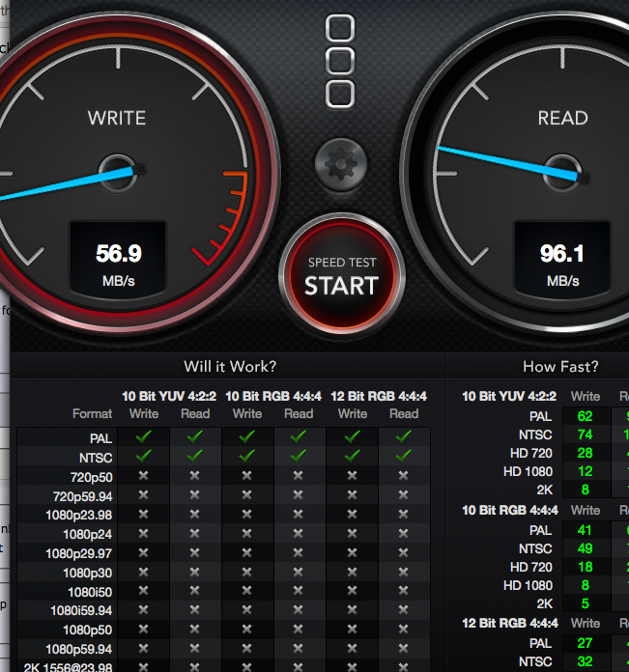Screen dimensions: 629x672
Task: Click 1080p50 12 Bit RGB Read cross
Action: click(x=404, y=629)
